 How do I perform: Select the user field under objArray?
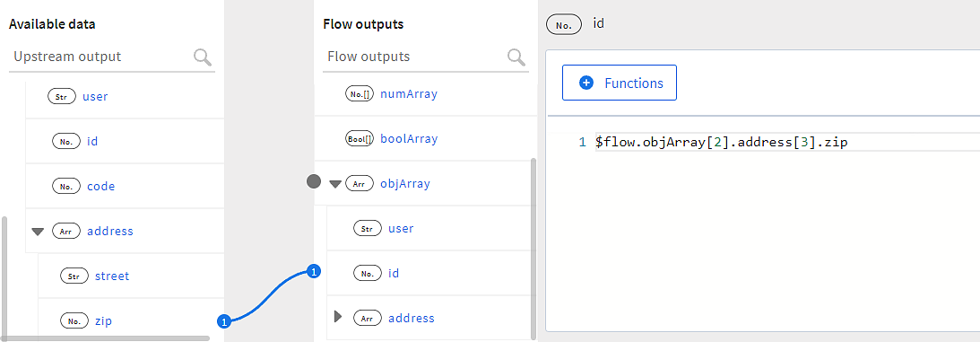coord(401,228)
